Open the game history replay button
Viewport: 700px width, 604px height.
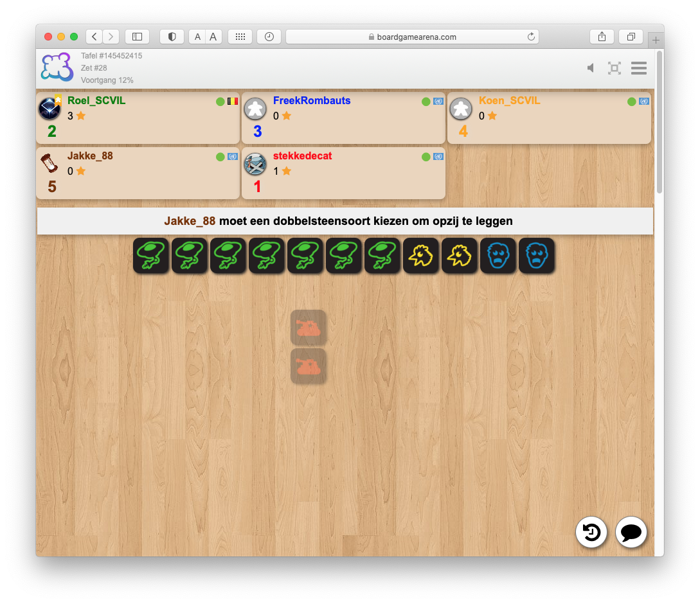pos(591,532)
